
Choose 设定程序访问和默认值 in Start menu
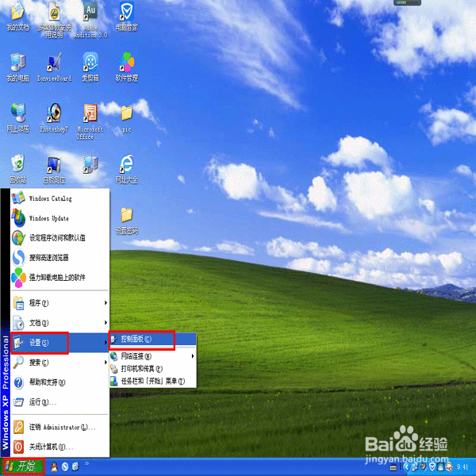pyautogui.click(x=59, y=238)
